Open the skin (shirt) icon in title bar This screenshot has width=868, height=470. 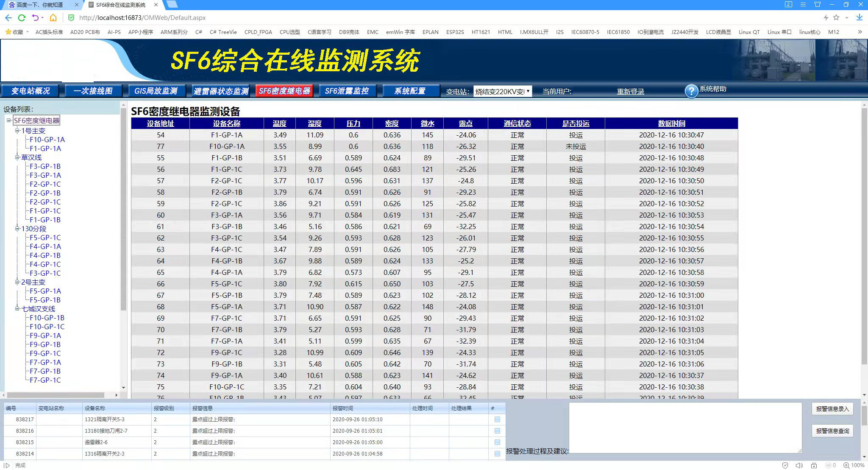point(818,4)
